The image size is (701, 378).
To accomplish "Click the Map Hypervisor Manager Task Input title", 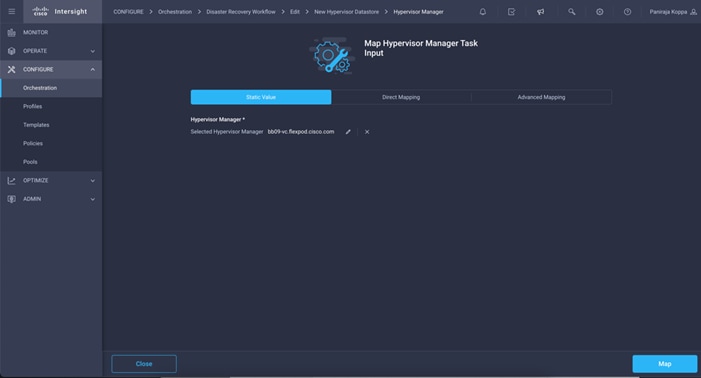I will [x=421, y=48].
